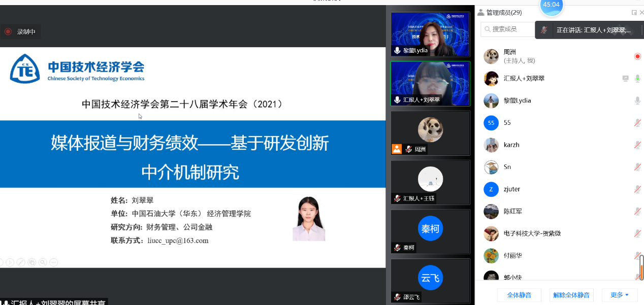Unmute participant 55 in member list
The image size is (644, 305).
coord(637,123)
